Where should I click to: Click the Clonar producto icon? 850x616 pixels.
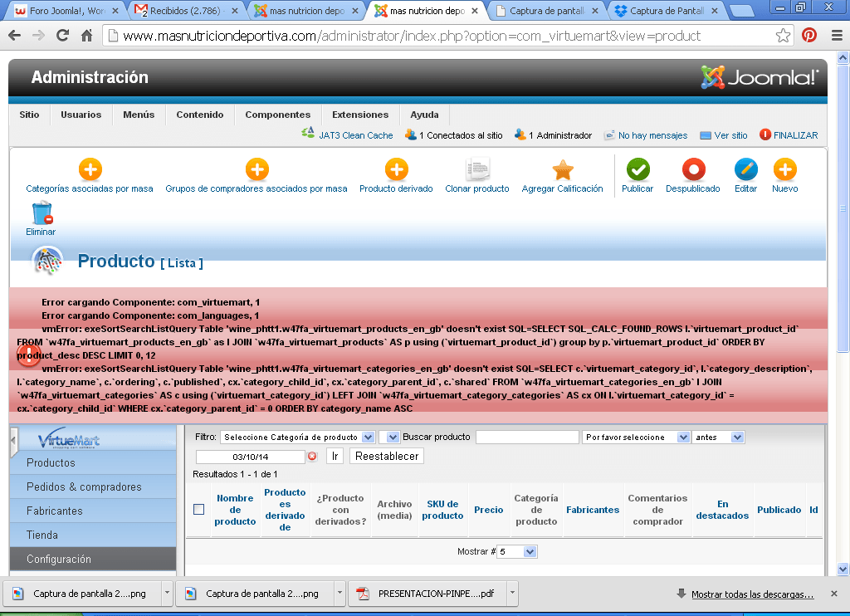(x=477, y=169)
